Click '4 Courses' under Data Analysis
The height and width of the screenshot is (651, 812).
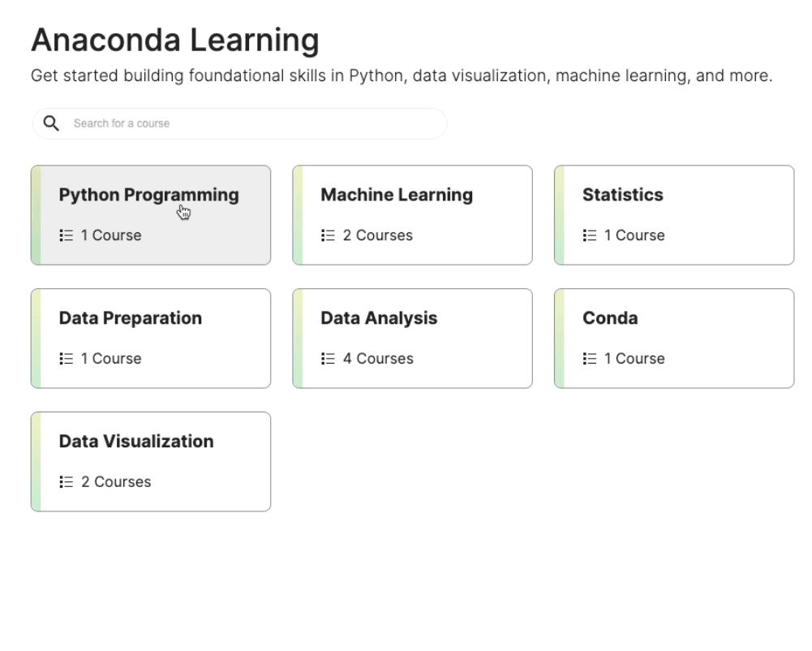click(378, 359)
